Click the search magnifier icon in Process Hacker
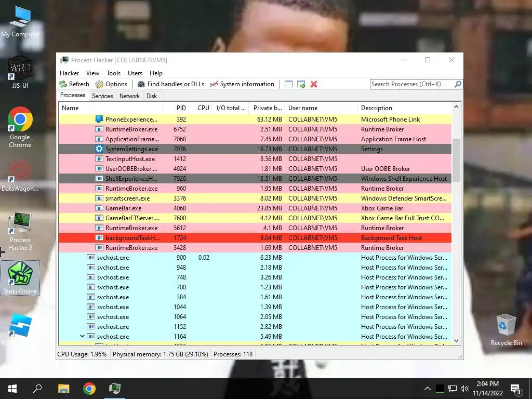 458,84
